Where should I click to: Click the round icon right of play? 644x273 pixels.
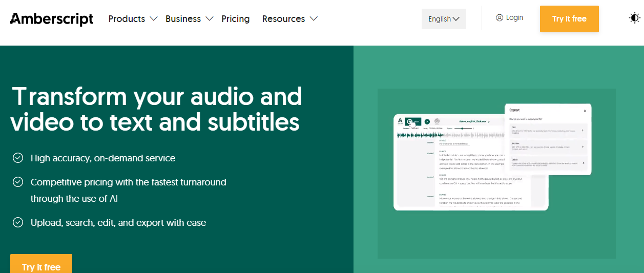(x=437, y=121)
